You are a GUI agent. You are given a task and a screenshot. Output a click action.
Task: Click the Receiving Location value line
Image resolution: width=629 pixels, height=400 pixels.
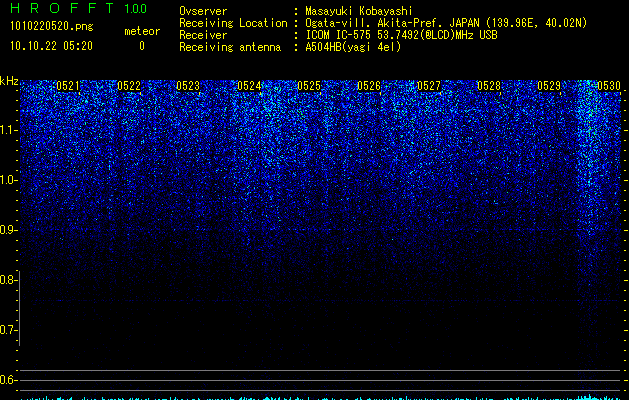coord(446,23)
